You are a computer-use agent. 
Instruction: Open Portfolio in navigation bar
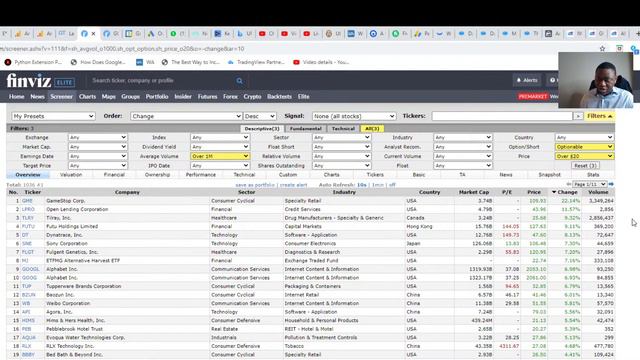coord(157,97)
